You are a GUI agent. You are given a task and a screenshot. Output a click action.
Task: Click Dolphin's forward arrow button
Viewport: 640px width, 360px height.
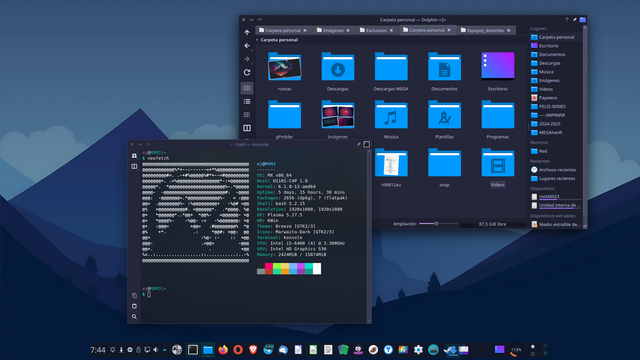pos(247,59)
